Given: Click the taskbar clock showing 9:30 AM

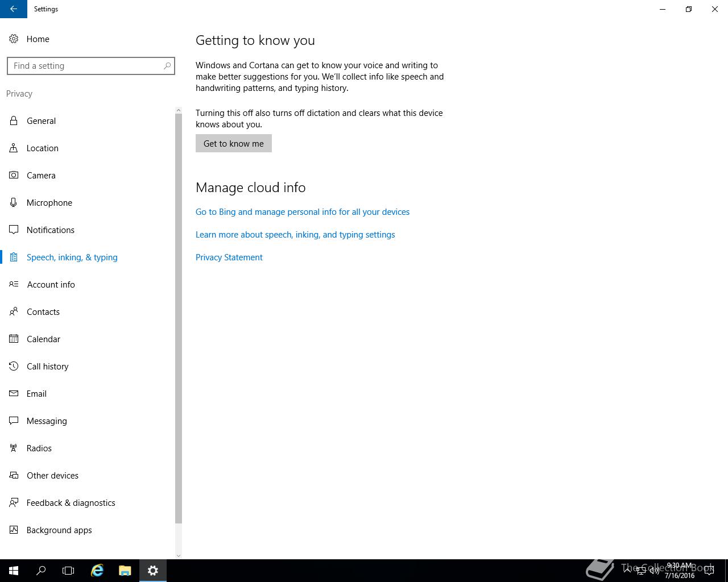Looking at the screenshot, I should (680, 571).
